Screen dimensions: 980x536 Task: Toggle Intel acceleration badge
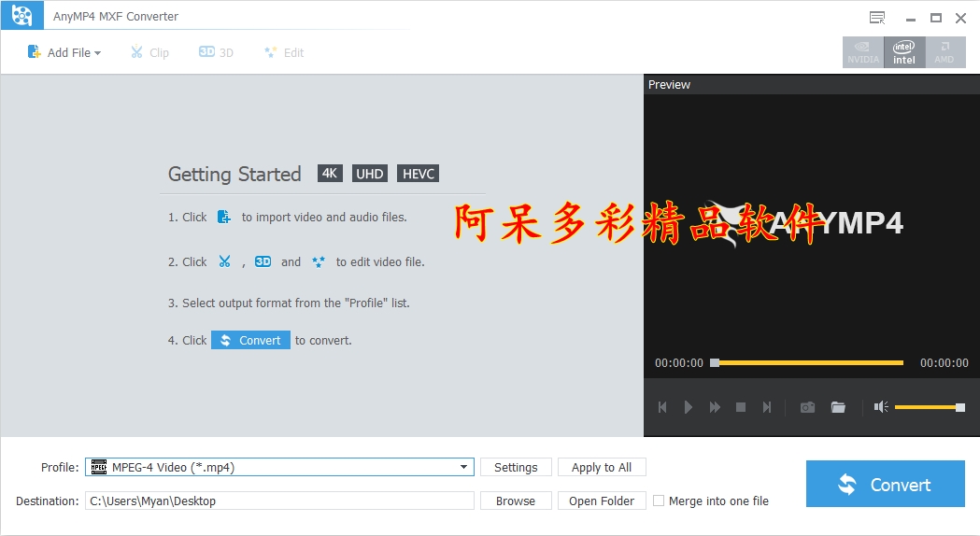point(903,52)
